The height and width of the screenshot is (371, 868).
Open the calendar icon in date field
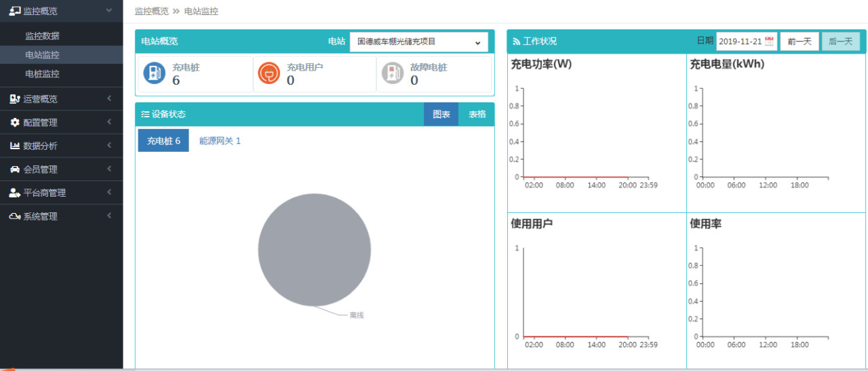click(769, 41)
